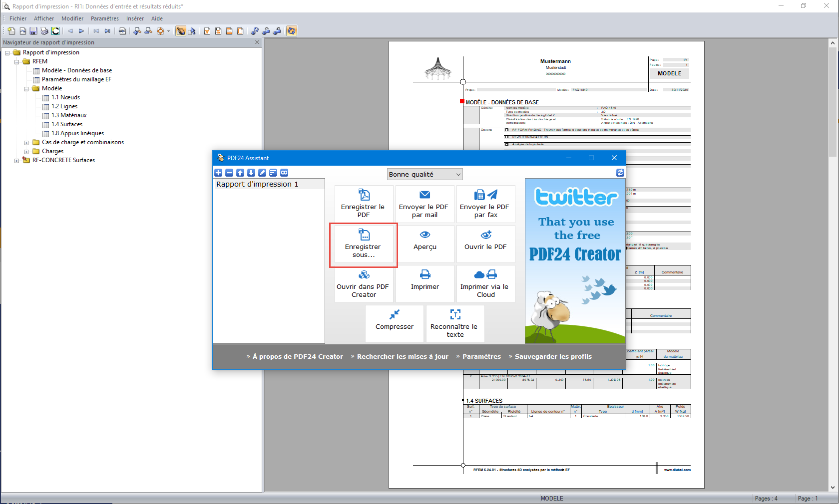The image size is (839, 504).
Task: Move document down with the blue arrow icon
Action: (x=251, y=173)
